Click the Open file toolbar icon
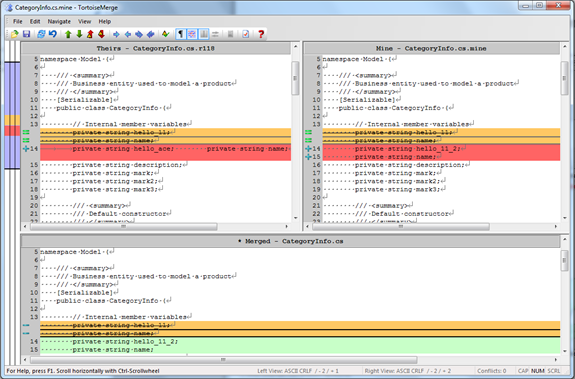The image size is (575, 379). click(15, 34)
